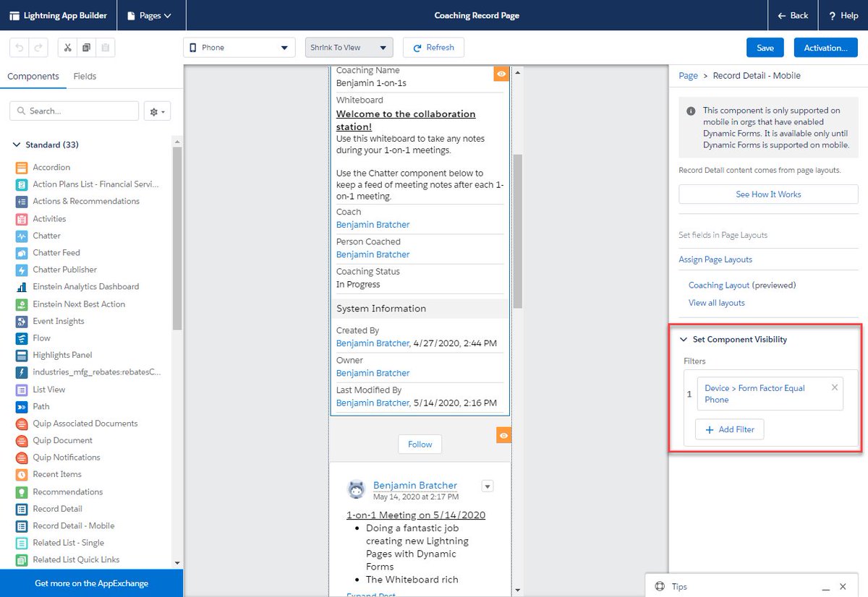Screen dimensions: 868x597
Task: Click Get more on the AppExchange
Action: pos(91,583)
